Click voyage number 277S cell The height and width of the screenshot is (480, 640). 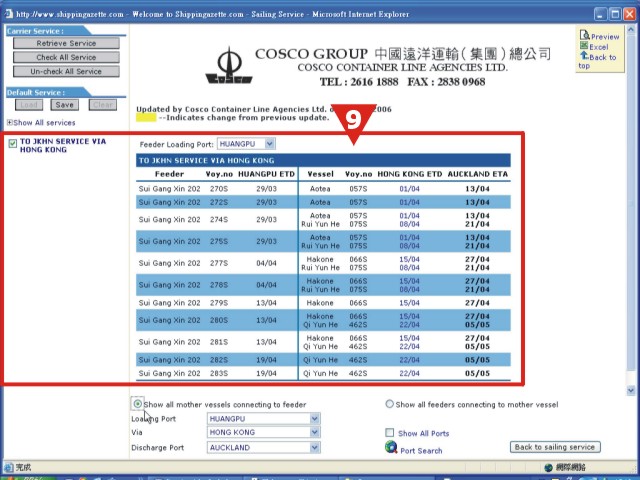tap(219, 263)
